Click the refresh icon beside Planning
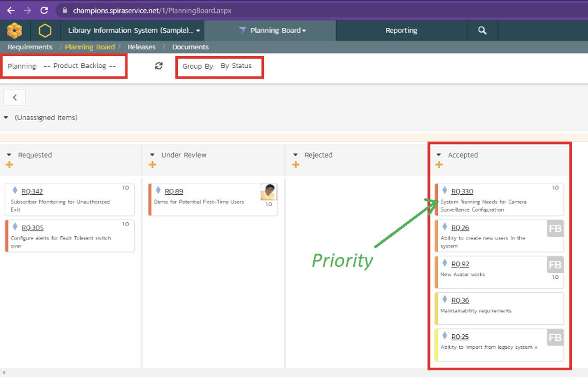588x379 pixels. pos(159,66)
